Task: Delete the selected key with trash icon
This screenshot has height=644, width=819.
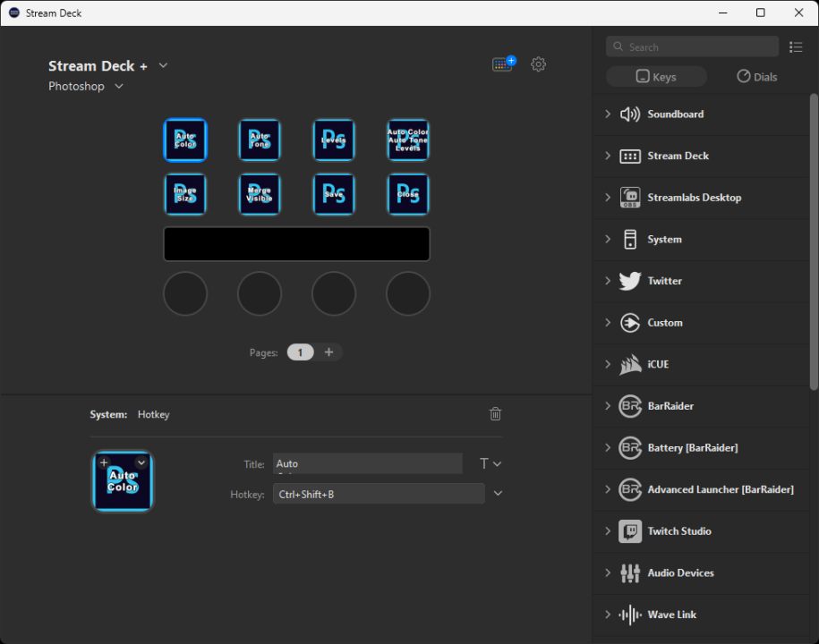Action: [x=495, y=414]
